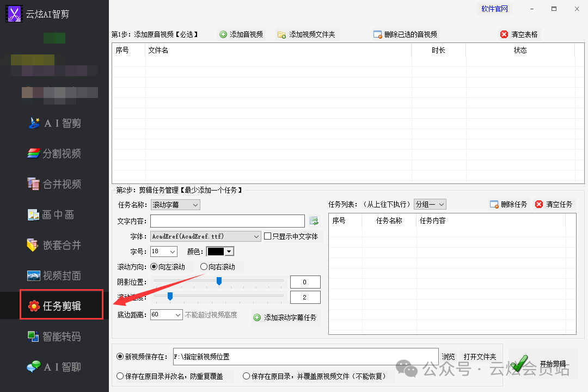The height and width of the screenshot is (392, 588).
Task: Switch to 嵌套合并 menu label
Action: 62,246
